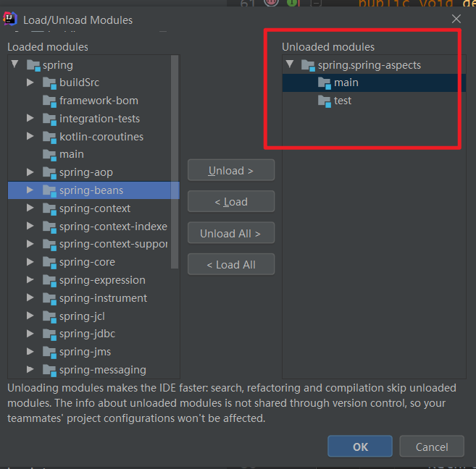This screenshot has height=469, width=476.
Task: Click the Unload All > button
Action: coord(231,233)
